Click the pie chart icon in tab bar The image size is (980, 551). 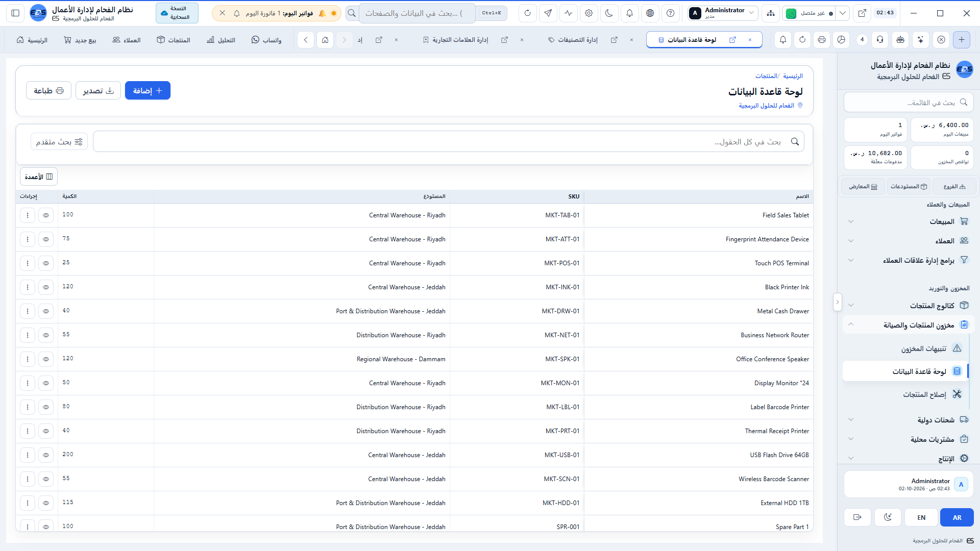tap(841, 40)
